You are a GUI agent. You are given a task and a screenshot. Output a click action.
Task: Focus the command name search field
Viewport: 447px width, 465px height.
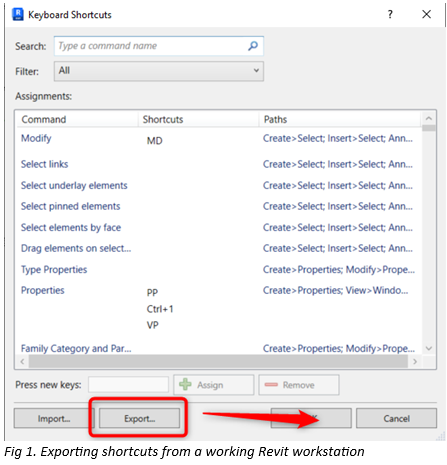click(159, 46)
